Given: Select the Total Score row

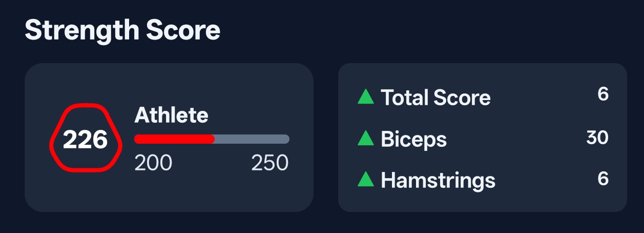Looking at the screenshot, I should point(483,96).
